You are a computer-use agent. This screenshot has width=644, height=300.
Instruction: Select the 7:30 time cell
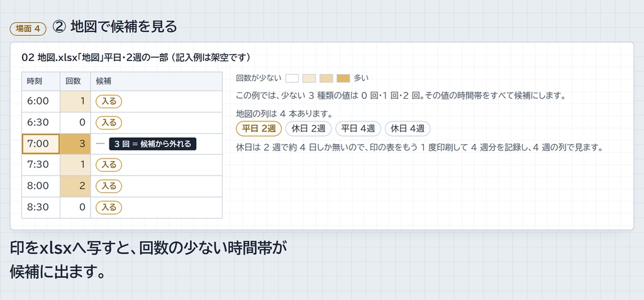click(x=41, y=165)
